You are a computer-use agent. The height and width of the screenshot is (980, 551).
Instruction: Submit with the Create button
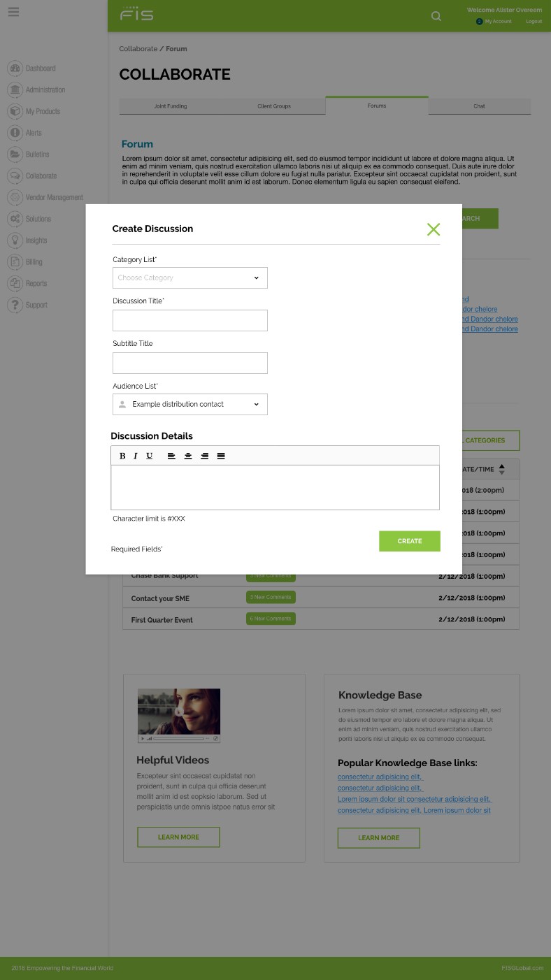point(410,541)
